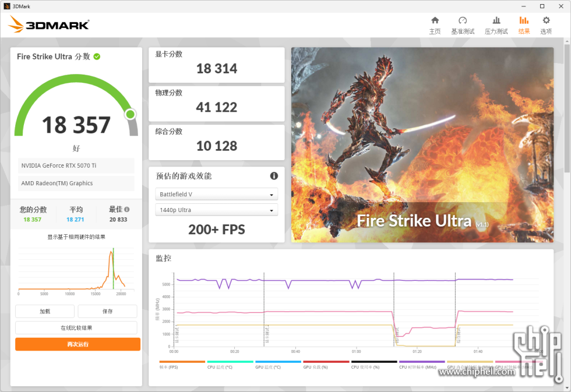Open 在线比较结果 to compare results online
The image size is (571, 392).
coord(76,327)
